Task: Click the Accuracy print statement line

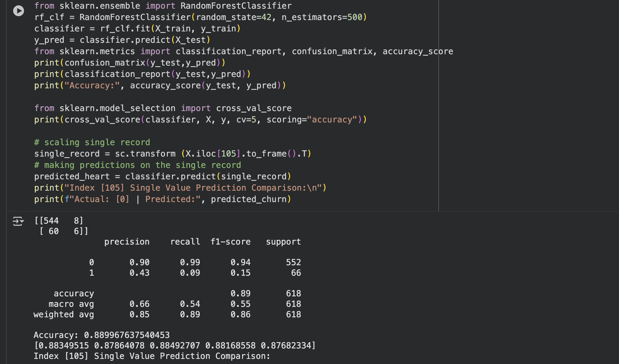Action: 160,85
